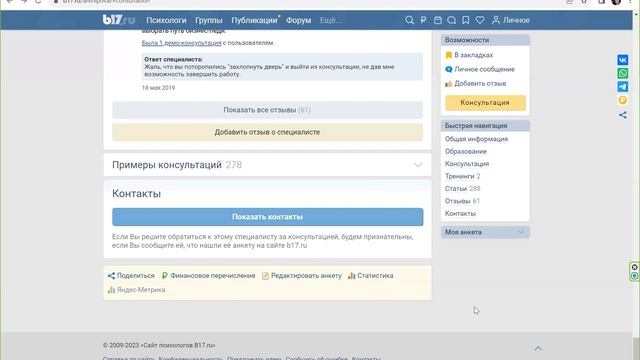This screenshot has width=640, height=360.
Task: Jump to Тренинги 2 section
Action: click(x=462, y=176)
